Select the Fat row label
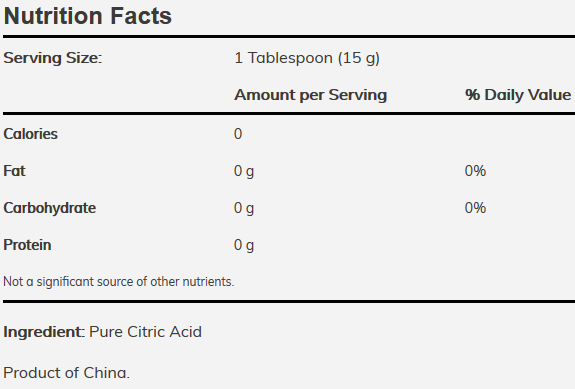This screenshot has height=389, width=575. pos(14,171)
